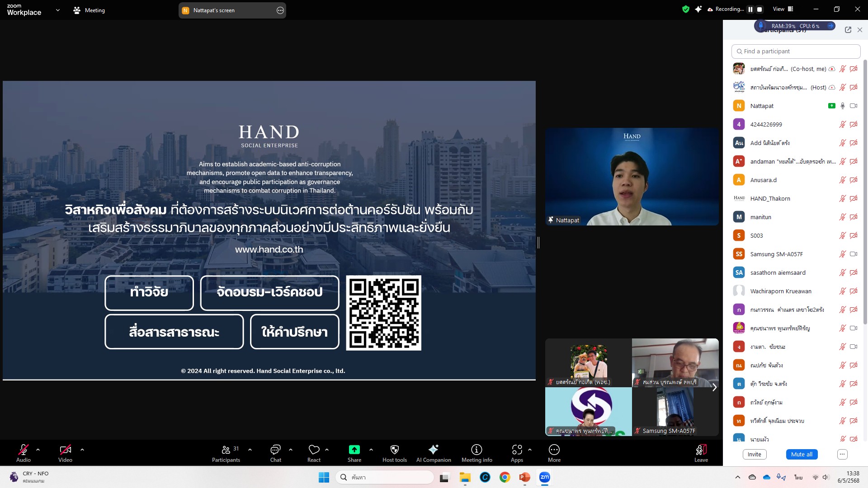Show hidden system tray icons
Screen dimensions: 868x488
(738, 477)
